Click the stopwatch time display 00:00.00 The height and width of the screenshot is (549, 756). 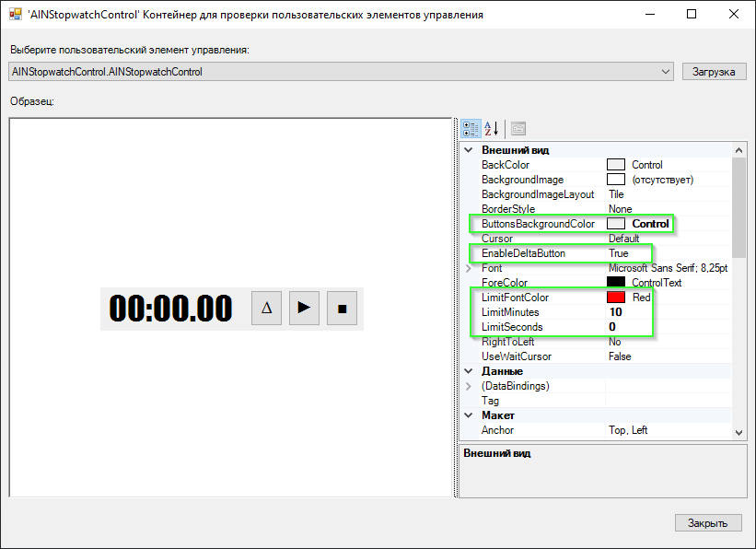click(x=170, y=307)
